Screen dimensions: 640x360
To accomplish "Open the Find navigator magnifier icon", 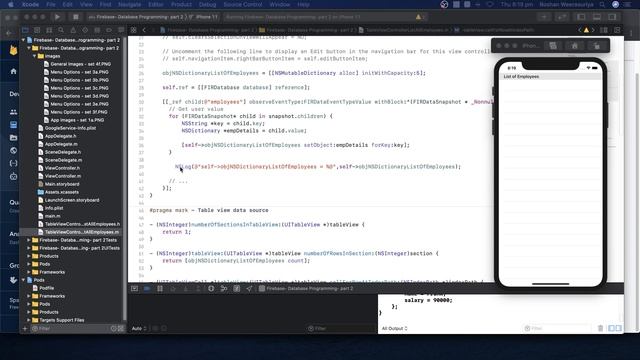I will coord(61,30).
